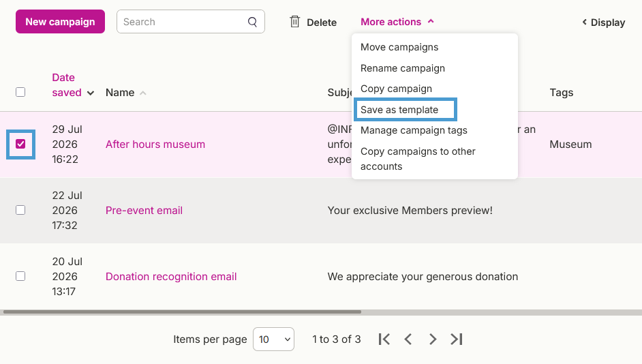Open the Items per page dropdown
Screen dimensions: 642x364
[x=273, y=339]
